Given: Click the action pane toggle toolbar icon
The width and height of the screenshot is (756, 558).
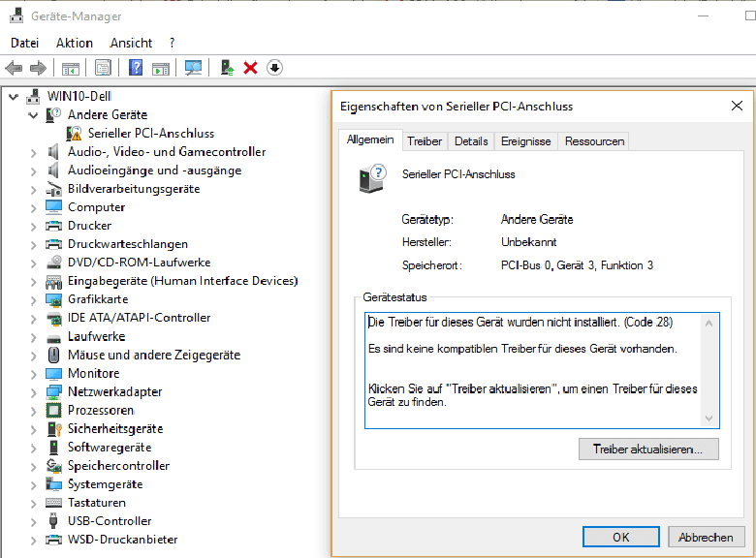Looking at the screenshot, I should 161,68.
